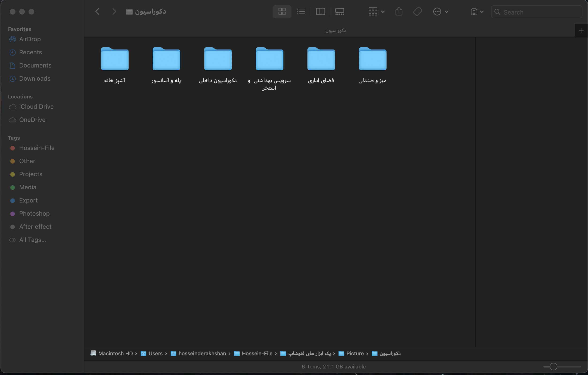This screenshot has width=588, height=375.
Task: Switch to list view
Action: pos(301,11)
